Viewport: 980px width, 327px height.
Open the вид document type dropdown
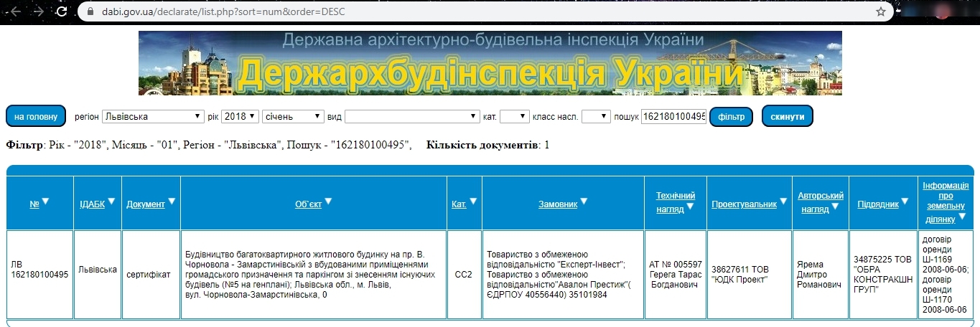pyautogui.click(x=412, y=116)
